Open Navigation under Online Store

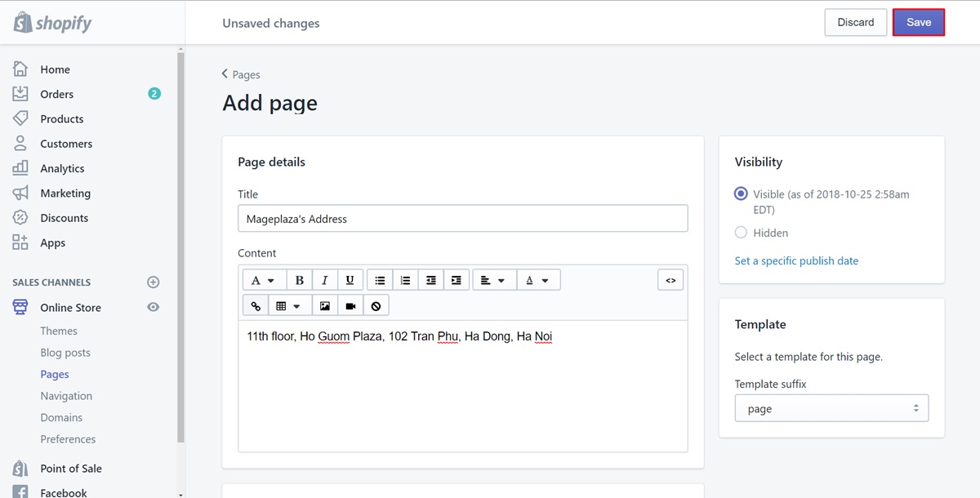(66, 396)
